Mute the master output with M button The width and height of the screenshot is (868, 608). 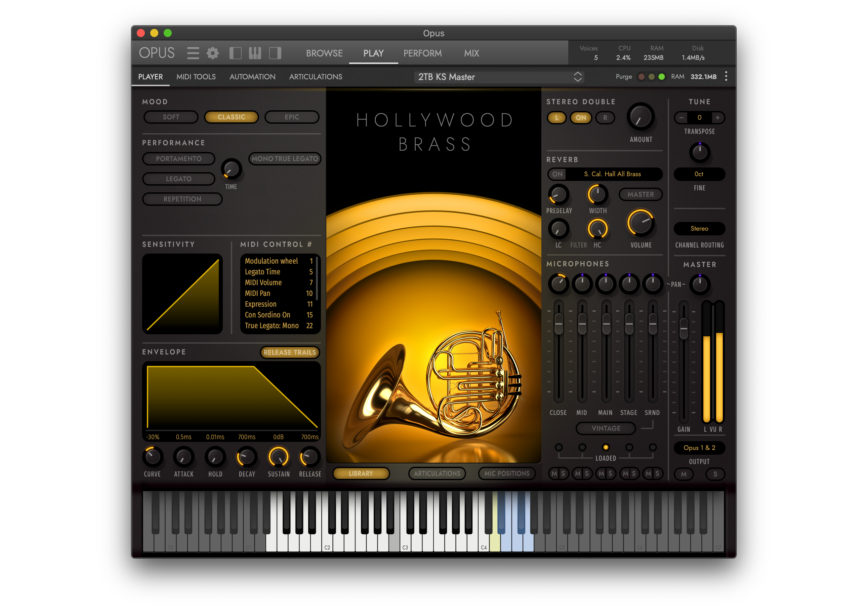pos(684,474)
